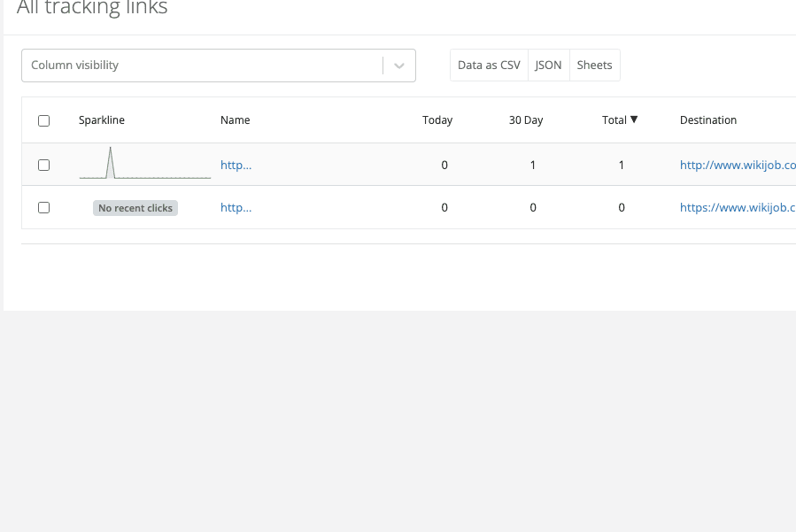Click the No recent clicks badge
The image size is (796, 532).
pos(135,208)
